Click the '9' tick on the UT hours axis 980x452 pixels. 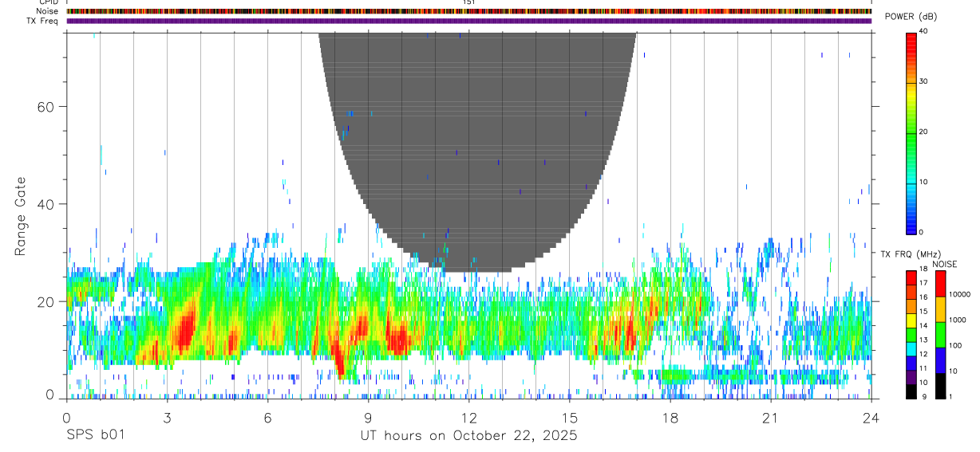pyautogui.click(x=368, y=417)
